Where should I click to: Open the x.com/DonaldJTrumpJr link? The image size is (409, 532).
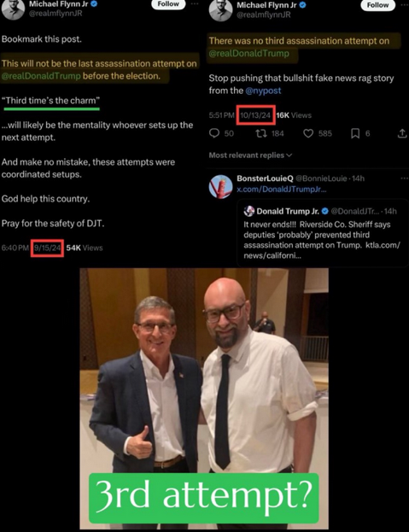pos(282,190)
